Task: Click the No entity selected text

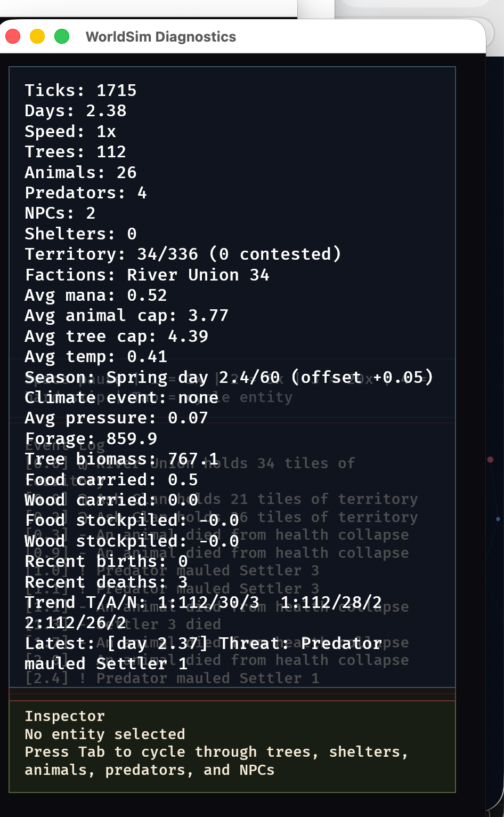Action: point(104,734)
